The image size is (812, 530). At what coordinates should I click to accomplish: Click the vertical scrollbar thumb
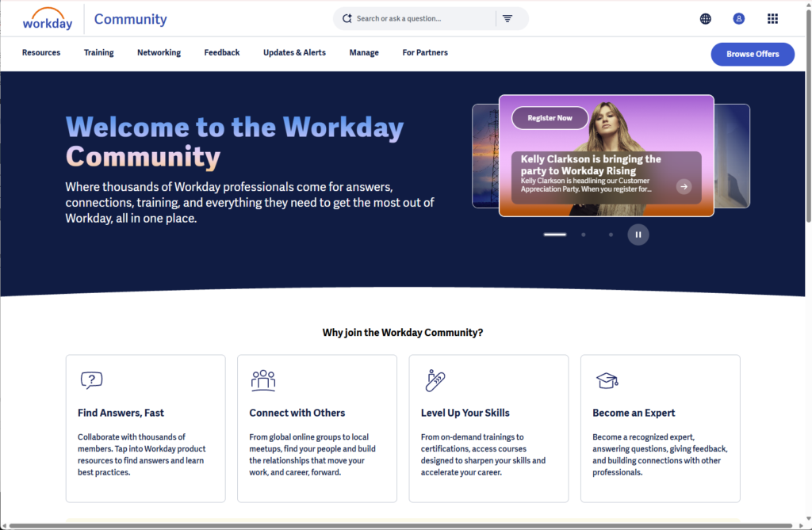[x=808, y=115]
